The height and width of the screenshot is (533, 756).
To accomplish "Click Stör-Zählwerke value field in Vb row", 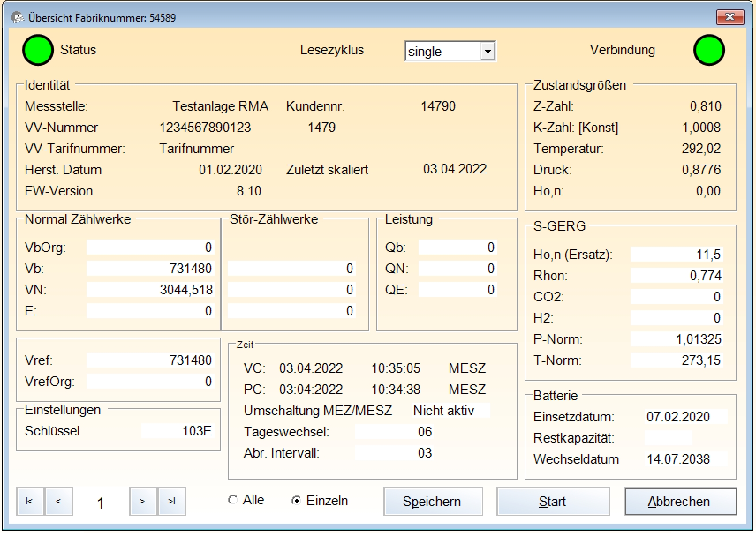I will (x=291, y=268).
